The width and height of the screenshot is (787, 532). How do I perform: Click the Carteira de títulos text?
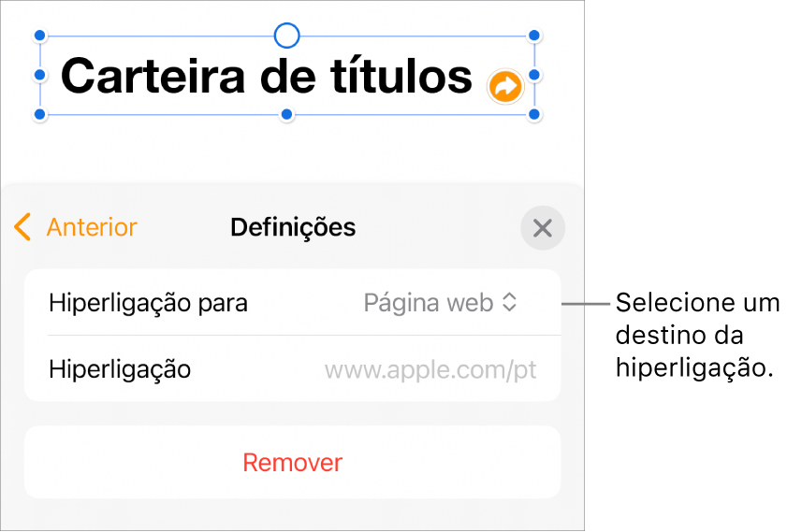pos(267,76)
